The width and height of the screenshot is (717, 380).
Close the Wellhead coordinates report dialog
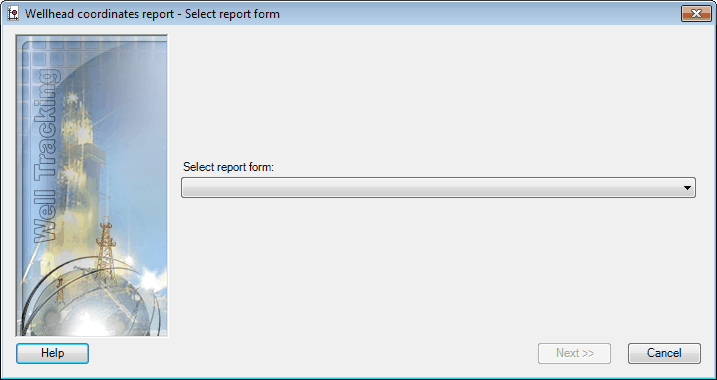(696, 14)
